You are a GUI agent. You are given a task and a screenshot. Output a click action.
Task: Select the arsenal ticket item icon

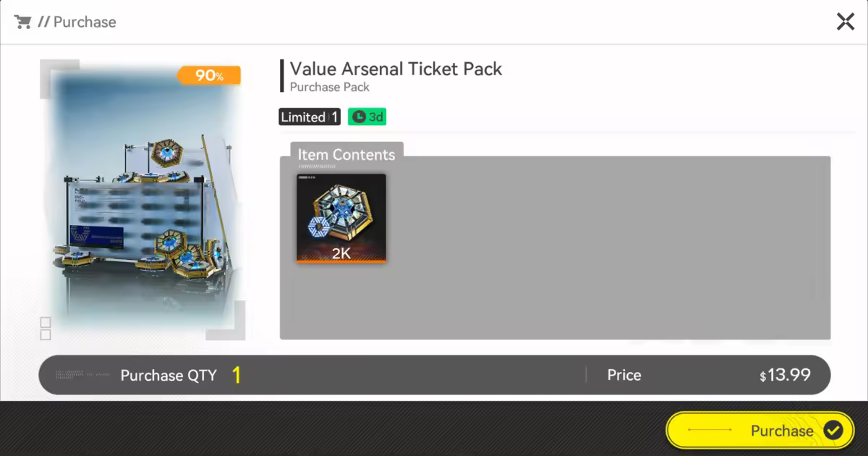coord(341,215)
